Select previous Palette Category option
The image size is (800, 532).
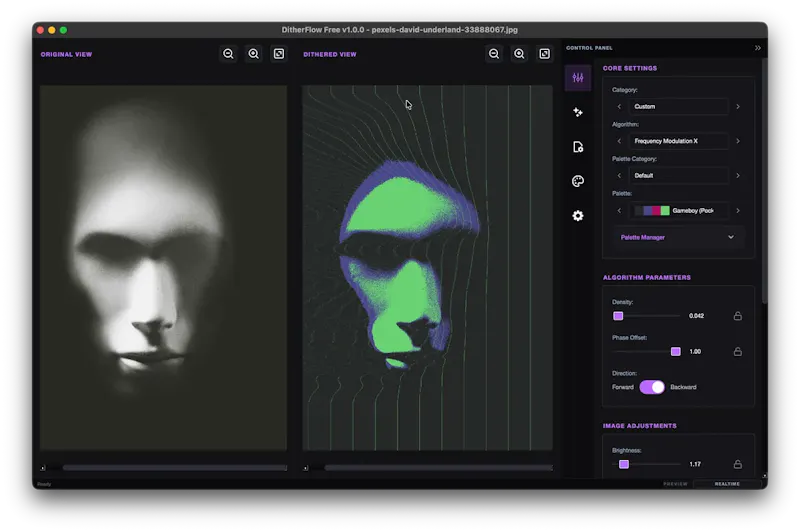[619, 175]
